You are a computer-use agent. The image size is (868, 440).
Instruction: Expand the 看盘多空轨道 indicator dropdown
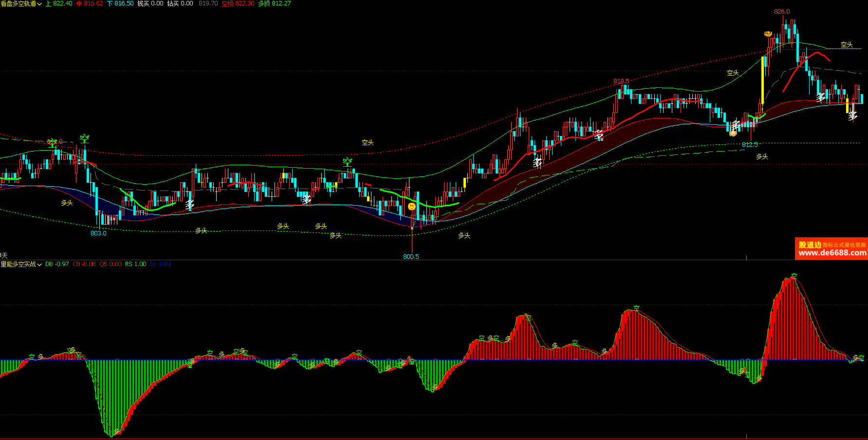(39, 4)
